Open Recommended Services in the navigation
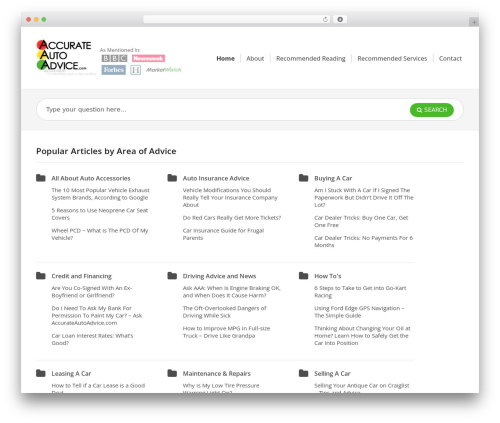Image resolution: width=500 pixels, height=423 pixels. [x=392, y=58]
